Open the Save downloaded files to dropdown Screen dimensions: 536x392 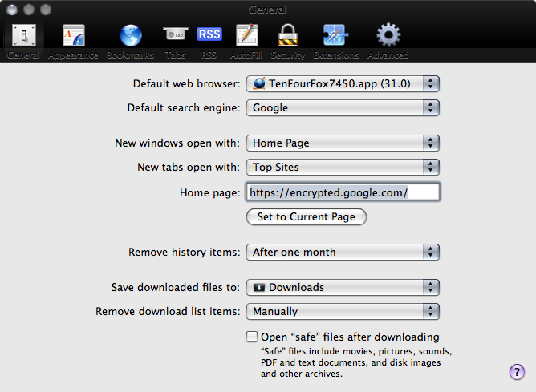pyautogui.click(x=343, y=288)
